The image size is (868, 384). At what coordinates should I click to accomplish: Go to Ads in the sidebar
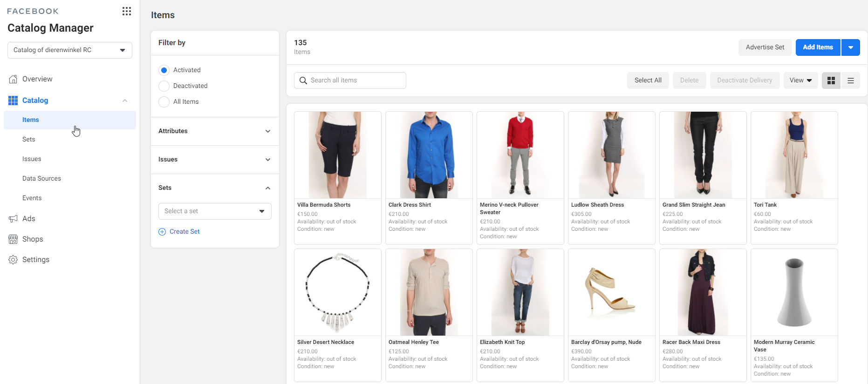click(x=29, y=219)
